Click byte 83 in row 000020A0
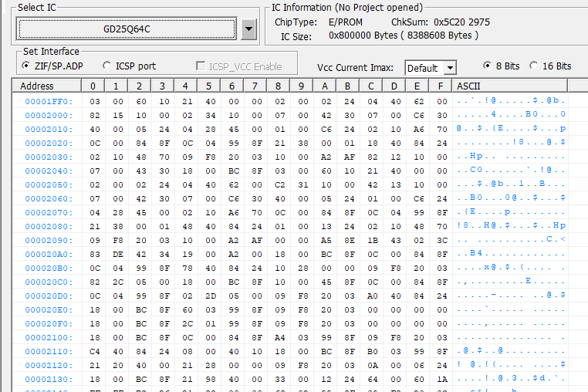 coord(95,254)
